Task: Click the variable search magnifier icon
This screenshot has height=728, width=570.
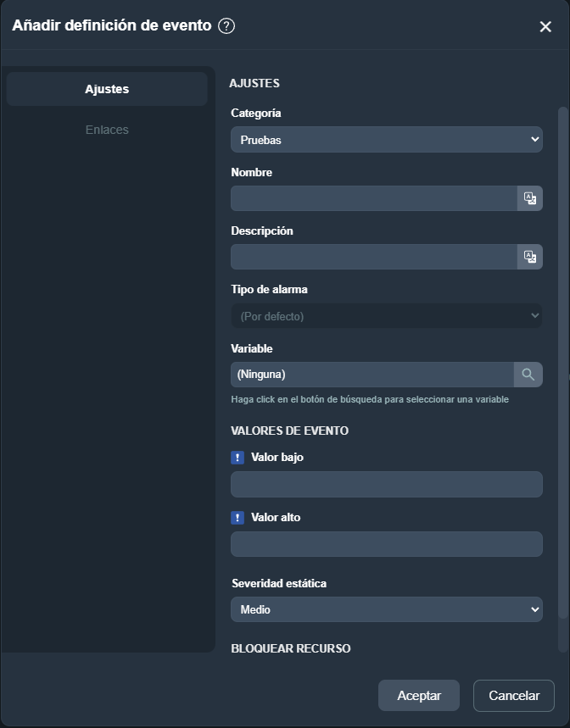Action: (528, 375)
